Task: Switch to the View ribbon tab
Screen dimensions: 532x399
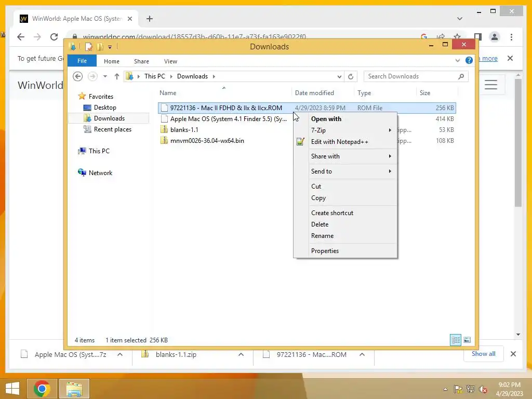Action: (170, 61)
